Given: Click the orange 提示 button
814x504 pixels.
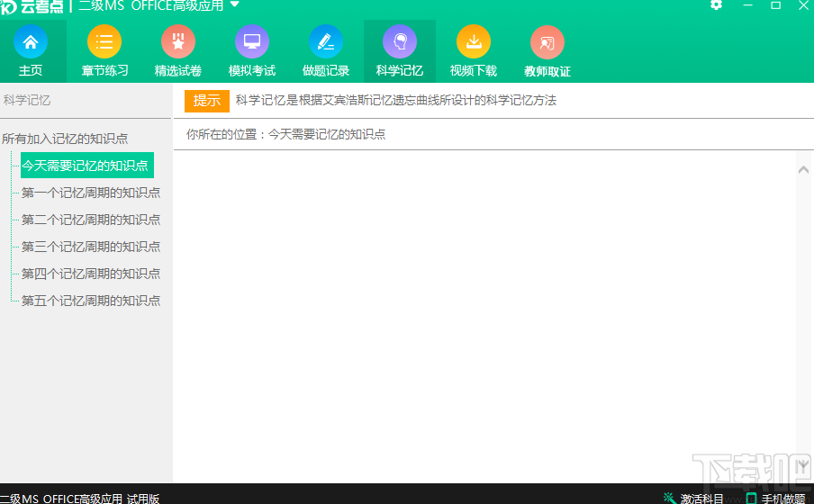Looking at the screenshot, I should pyautogui.click(x=206, y=100).
